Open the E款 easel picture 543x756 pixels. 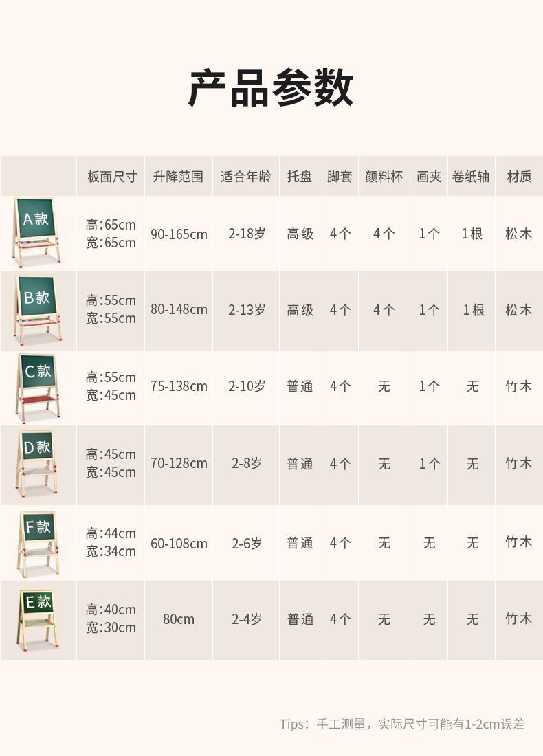tap(38, 620)
